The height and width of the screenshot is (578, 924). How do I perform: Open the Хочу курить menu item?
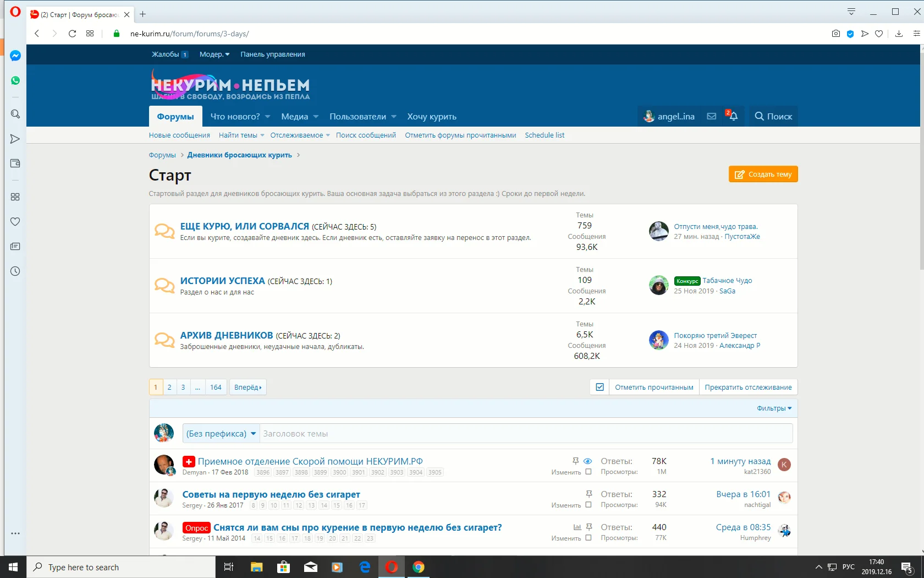[432, 117]
